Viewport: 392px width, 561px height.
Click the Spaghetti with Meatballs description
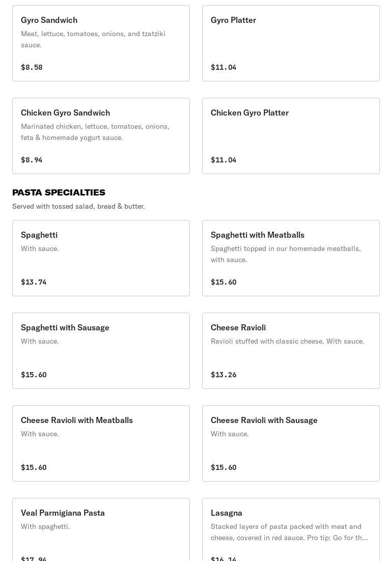(x=286, y=254)
